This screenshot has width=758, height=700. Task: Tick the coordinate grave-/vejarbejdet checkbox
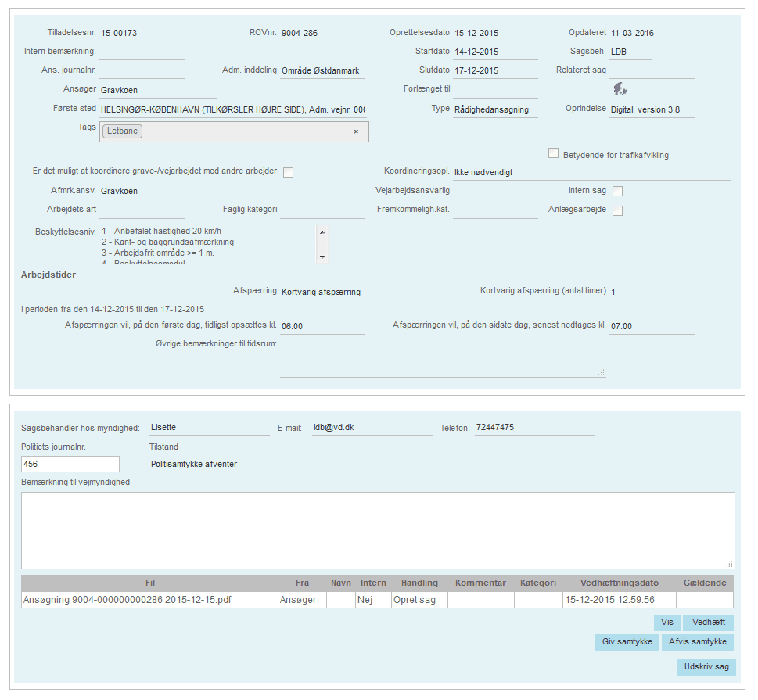(288, 172)
